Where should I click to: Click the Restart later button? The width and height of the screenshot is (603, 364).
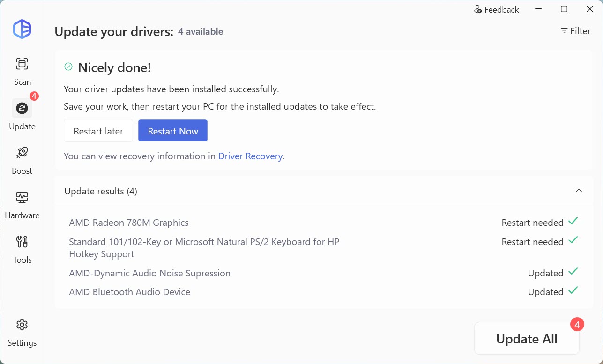click(x=98, y=131)
